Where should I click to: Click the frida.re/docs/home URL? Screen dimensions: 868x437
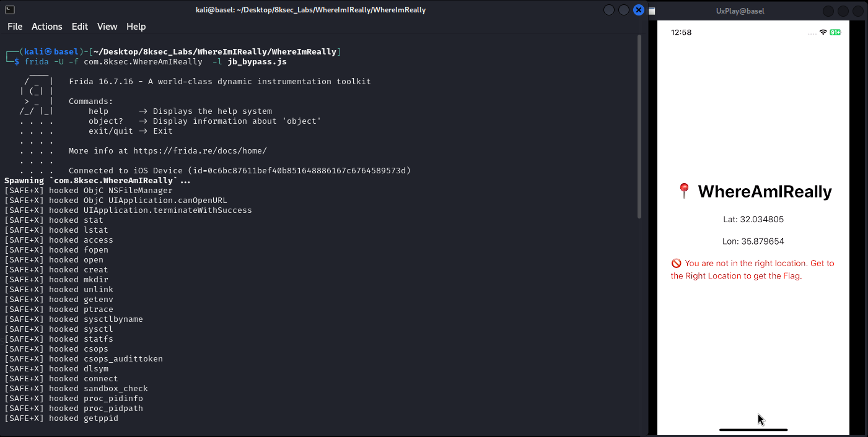[x=200, y=151]
